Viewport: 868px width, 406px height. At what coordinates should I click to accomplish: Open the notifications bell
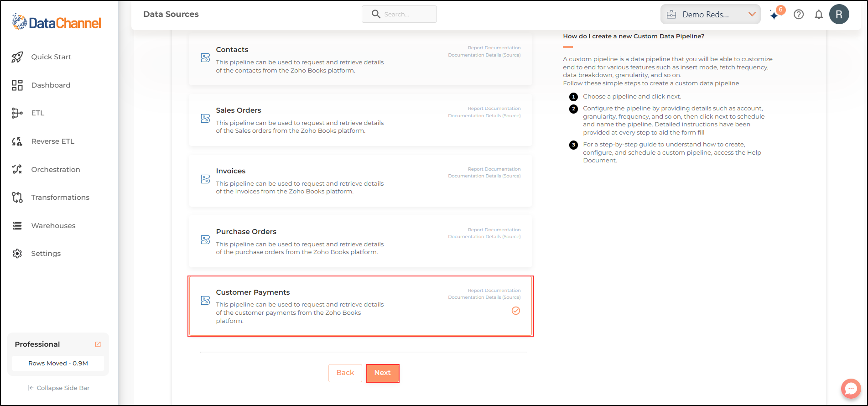[x=819, y=15]
